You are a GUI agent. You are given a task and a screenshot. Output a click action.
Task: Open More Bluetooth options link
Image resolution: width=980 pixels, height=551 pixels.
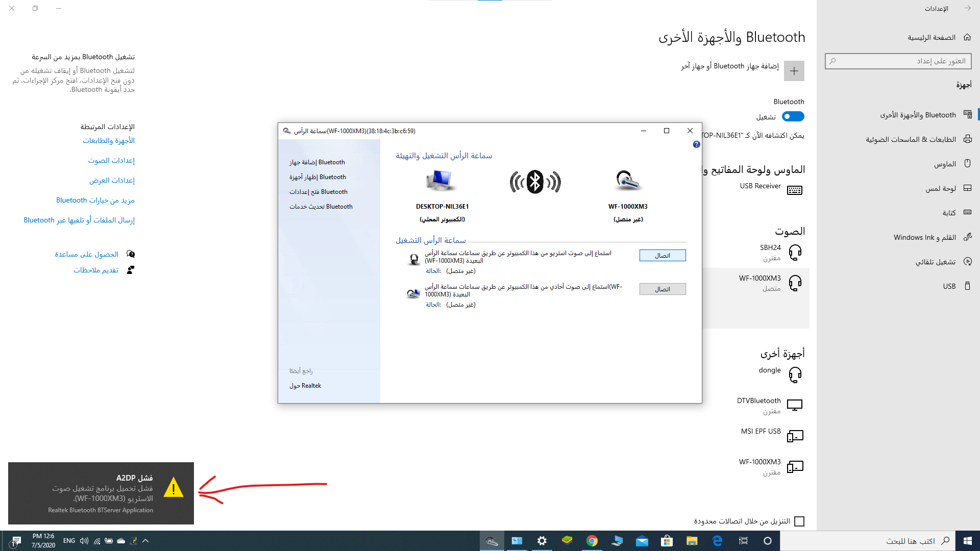coord(95,201)
